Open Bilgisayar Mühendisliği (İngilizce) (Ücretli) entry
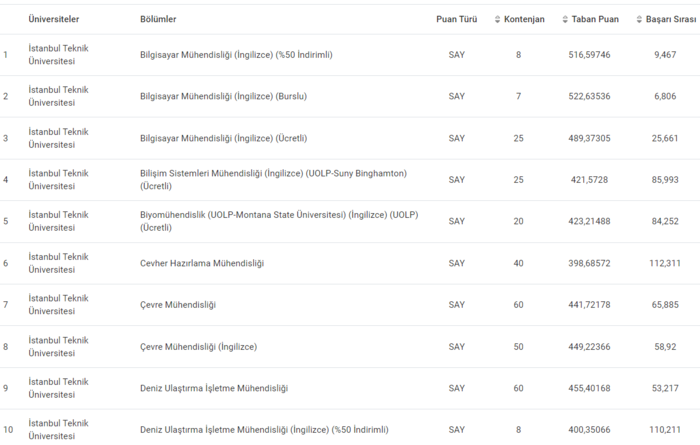 coord(223,138)
